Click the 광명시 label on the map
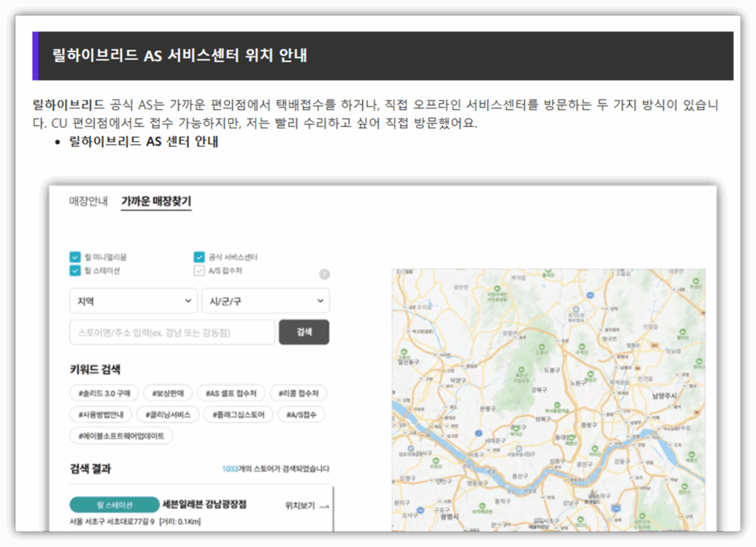The image size is (756, 547). tap(450, 516)
